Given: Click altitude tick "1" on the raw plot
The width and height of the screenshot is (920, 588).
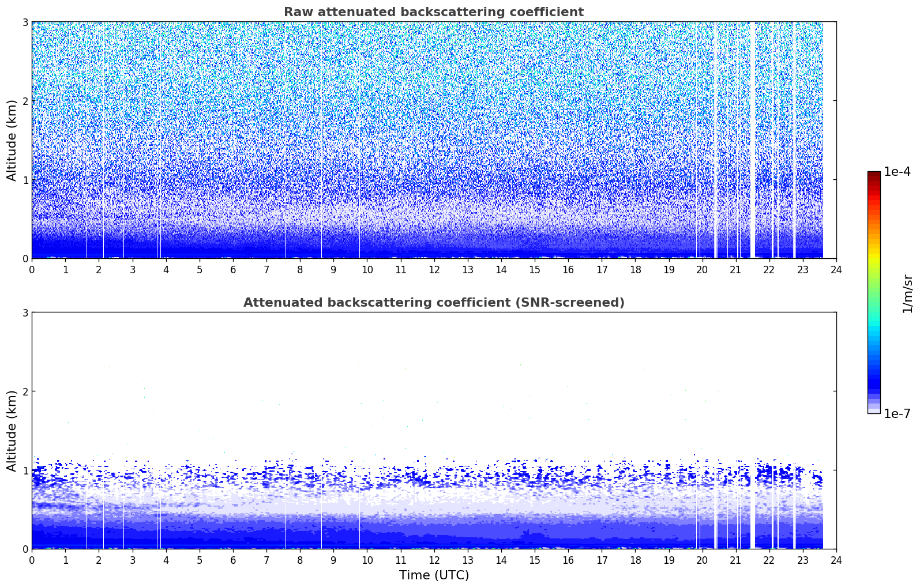Looking at the screenshot, I should (x=25, y=180).
